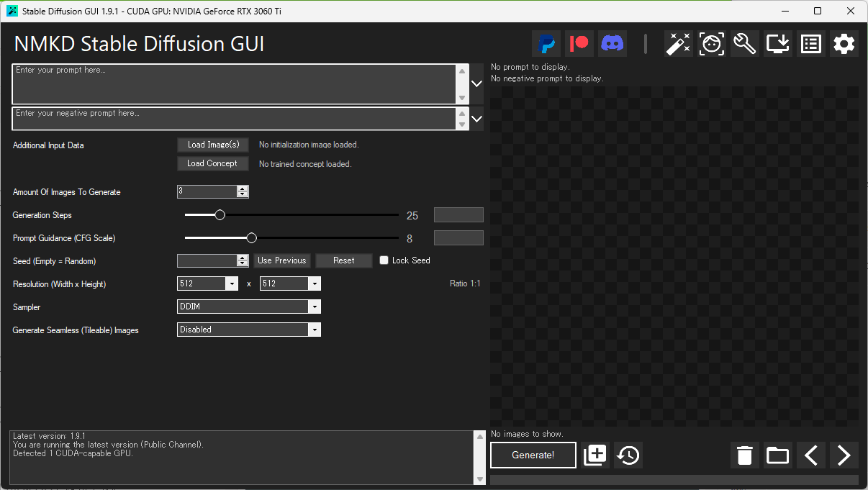
Task: Open the generation history clock icon
Action: 628,455
